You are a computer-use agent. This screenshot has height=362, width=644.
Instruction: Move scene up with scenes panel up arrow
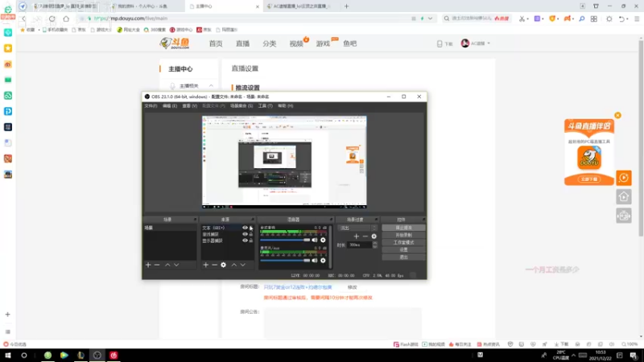167,265
